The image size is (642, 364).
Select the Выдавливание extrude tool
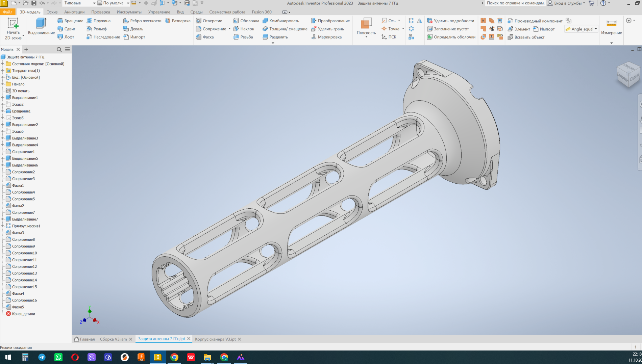[41, 27]
